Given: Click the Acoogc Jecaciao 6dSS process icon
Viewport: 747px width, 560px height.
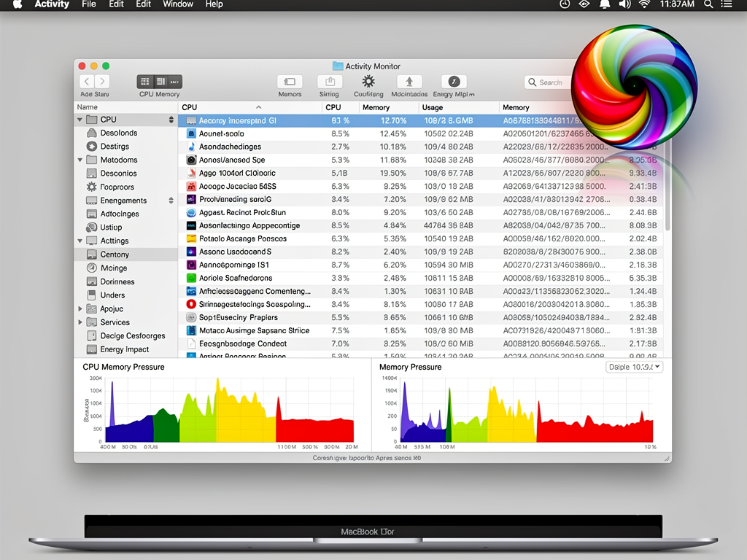Looking at the screenshot, I should click(191, 186).
